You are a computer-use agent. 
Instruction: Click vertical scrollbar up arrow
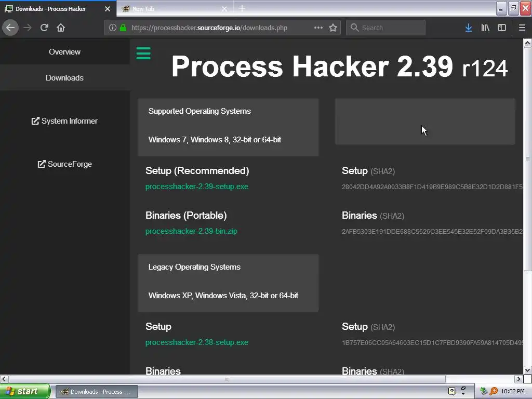(527, 43)
